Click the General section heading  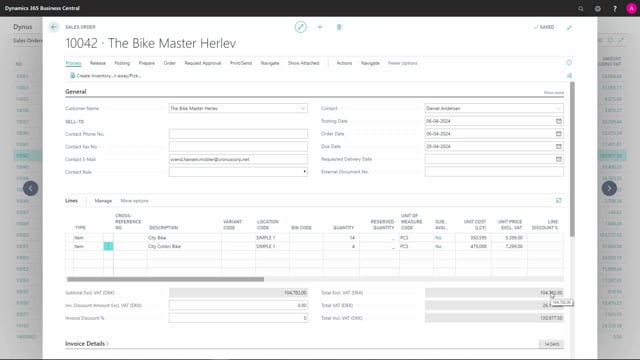tap(76, 91)
